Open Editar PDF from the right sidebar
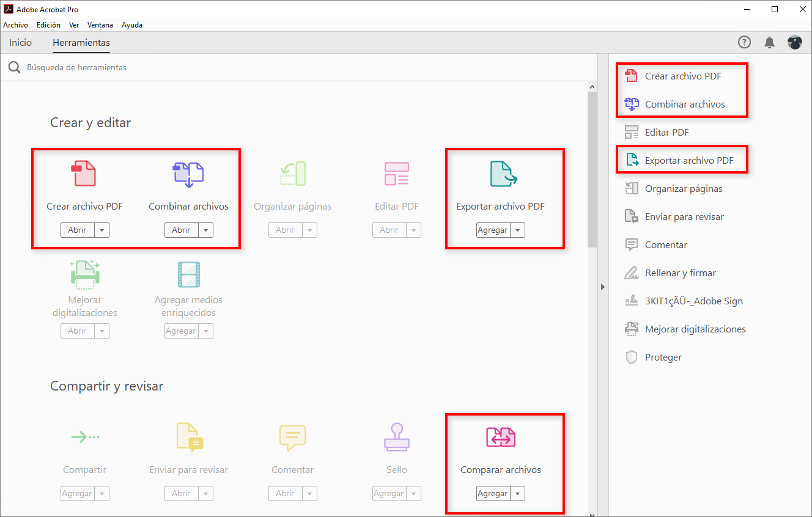Screen dimensions: 812x517 pyautogui.click(x=657, y=133)
